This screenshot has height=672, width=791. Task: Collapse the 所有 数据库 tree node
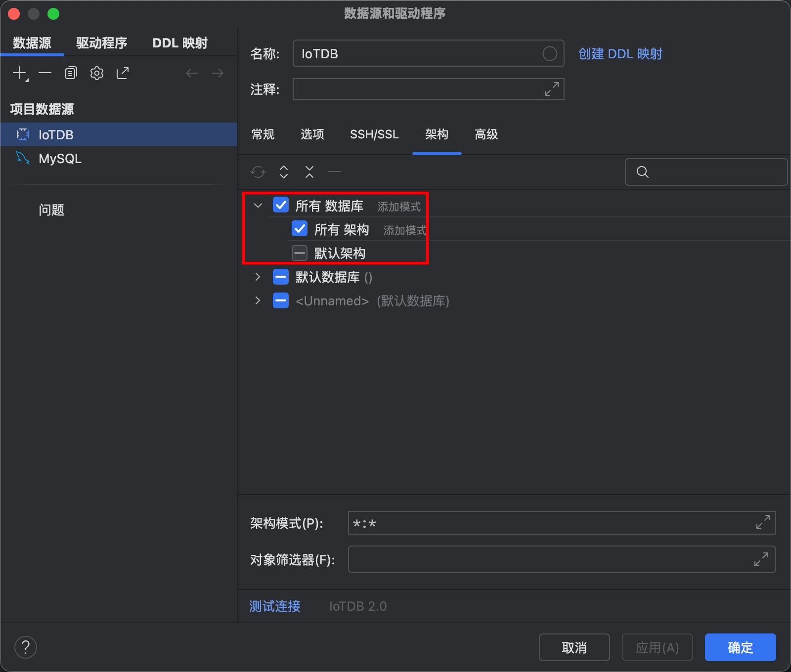pyautogui.click(x=258, y=206)
